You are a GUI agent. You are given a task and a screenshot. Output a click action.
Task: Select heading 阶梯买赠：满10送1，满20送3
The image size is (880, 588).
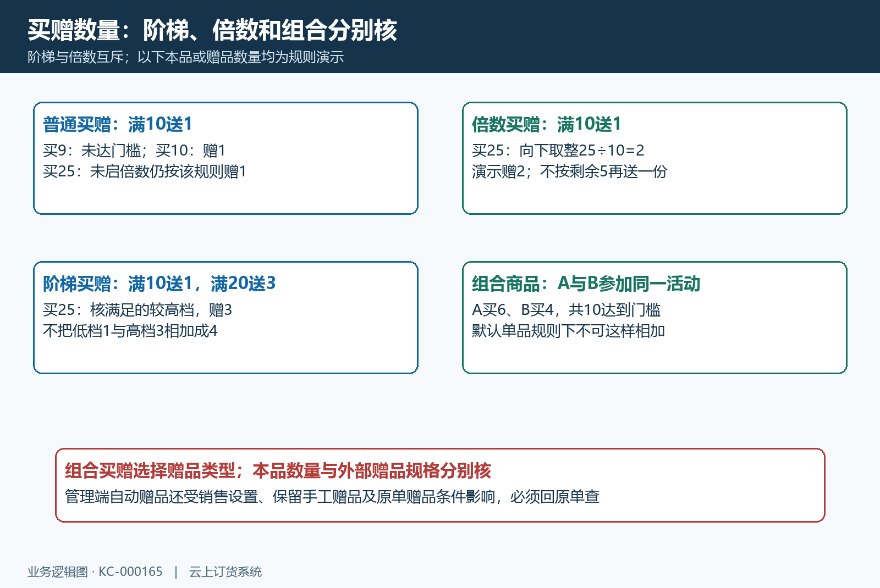(159, 284)
